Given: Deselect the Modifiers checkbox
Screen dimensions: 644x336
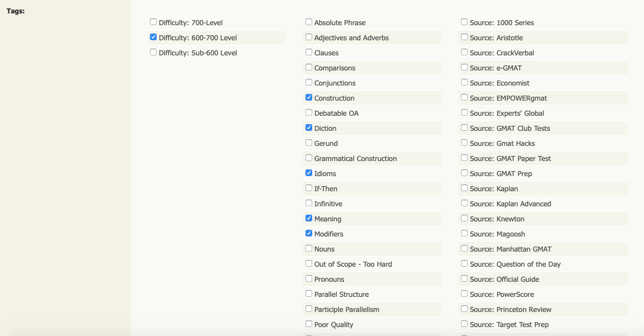Looking at the screenshot, I should (309, 234).
